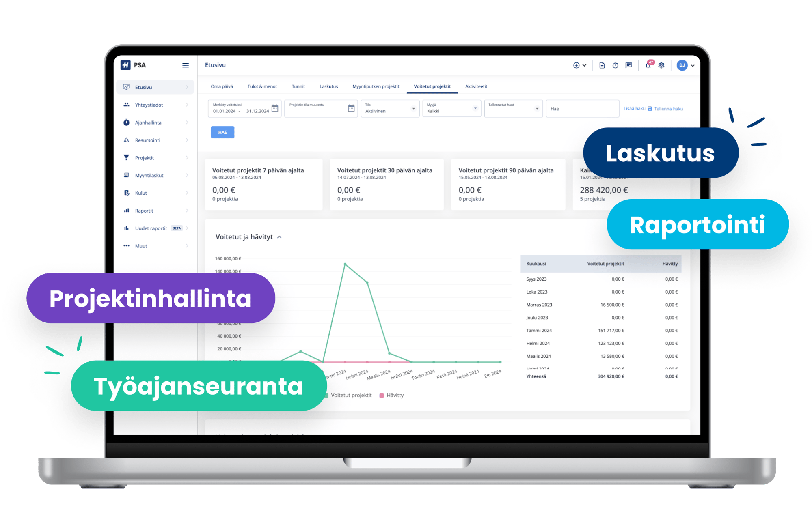Click the 288 420,00 € total value

[604, 190]
